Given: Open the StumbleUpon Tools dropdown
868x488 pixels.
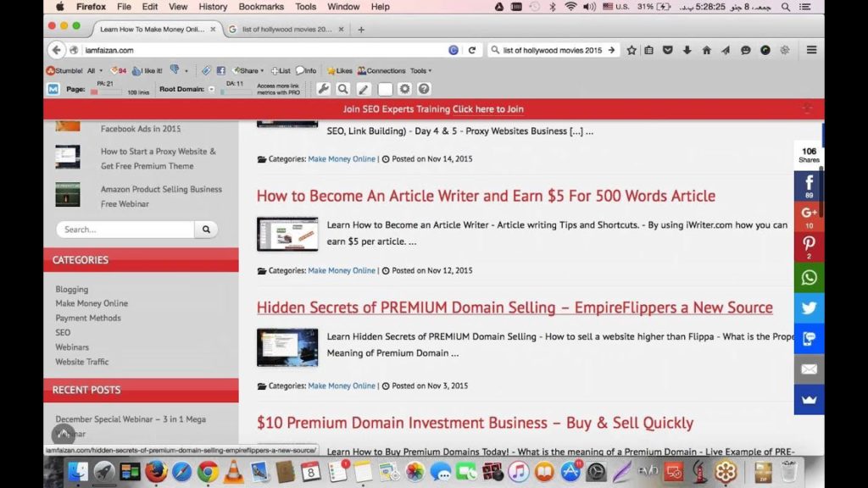Looking at the screenshot, I should [x=420, y=71].
